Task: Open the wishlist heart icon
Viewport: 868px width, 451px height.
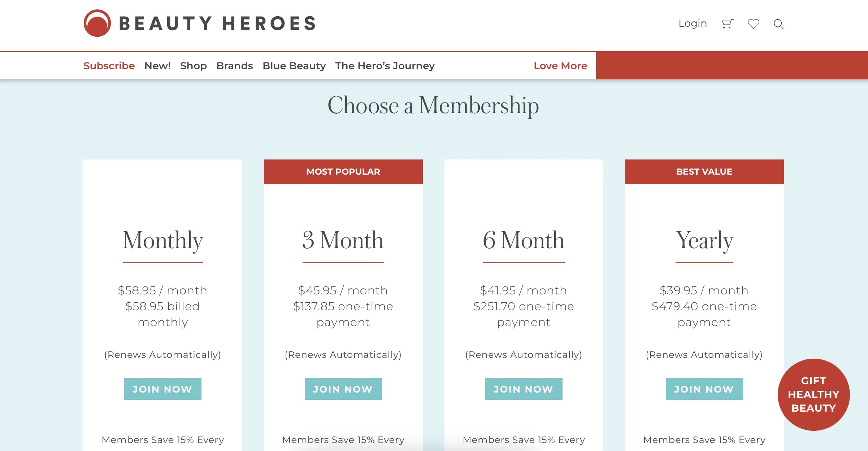Action: pyautogui.click(x=753, y=24)
